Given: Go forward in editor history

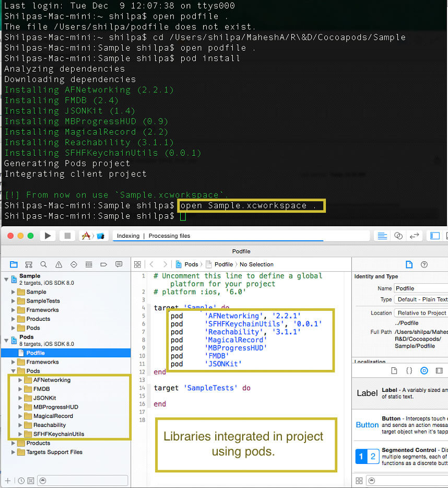Looking at the screenshot, I should [x=165, y=264].
